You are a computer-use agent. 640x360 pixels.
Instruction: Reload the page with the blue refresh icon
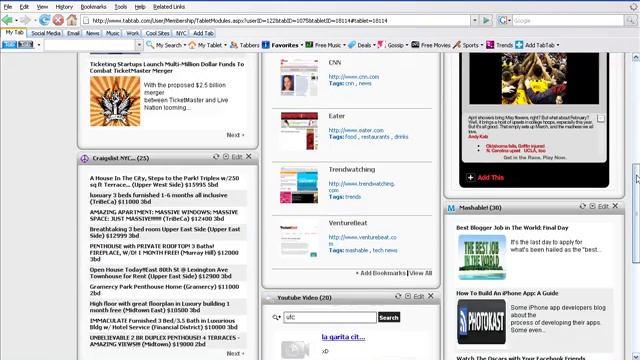(x=44, y=20)
